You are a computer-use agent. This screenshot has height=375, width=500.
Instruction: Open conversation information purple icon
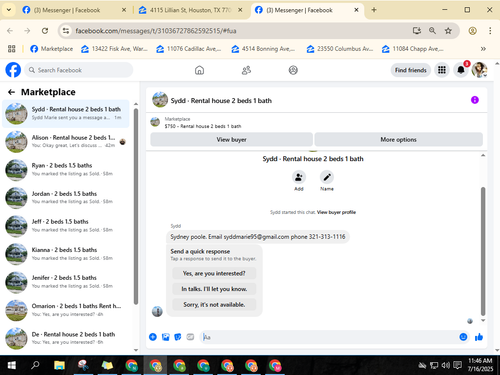tap(475, 100)
